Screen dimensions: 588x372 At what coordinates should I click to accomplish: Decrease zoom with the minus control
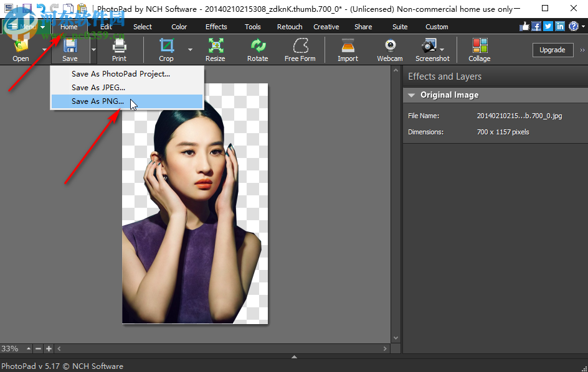pyautogui.click(x=38, y=349)
